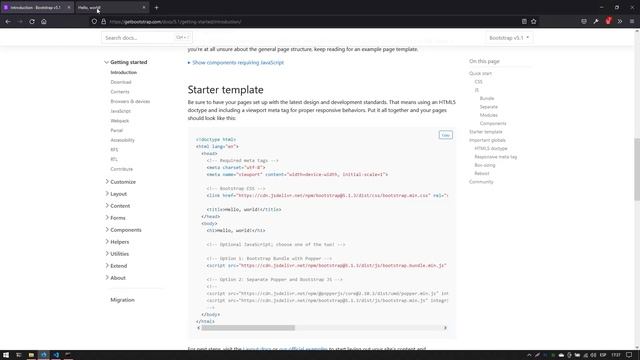This screenshot has height=360, width=640.
Task: Open Task View on the taskbar
Action: pos(18,355)
